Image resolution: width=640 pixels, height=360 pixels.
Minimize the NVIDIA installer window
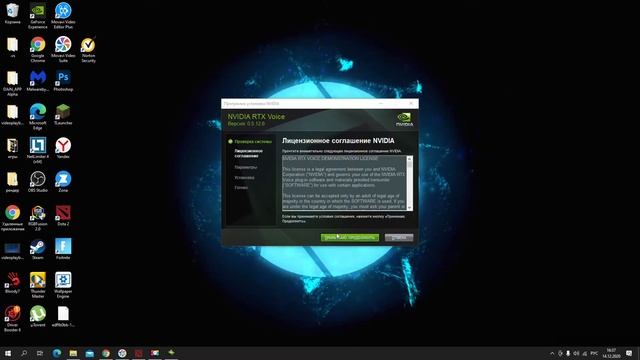[x=381, y=104]
